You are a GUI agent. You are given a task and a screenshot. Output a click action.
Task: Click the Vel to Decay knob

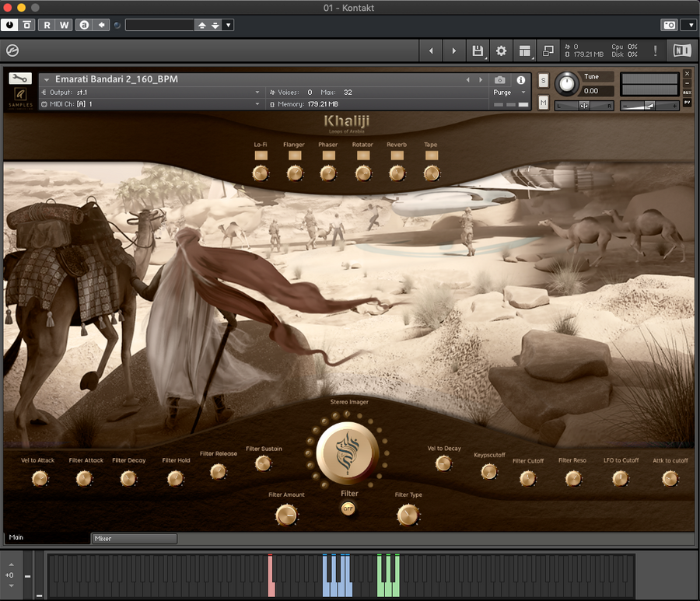(443, 463)
